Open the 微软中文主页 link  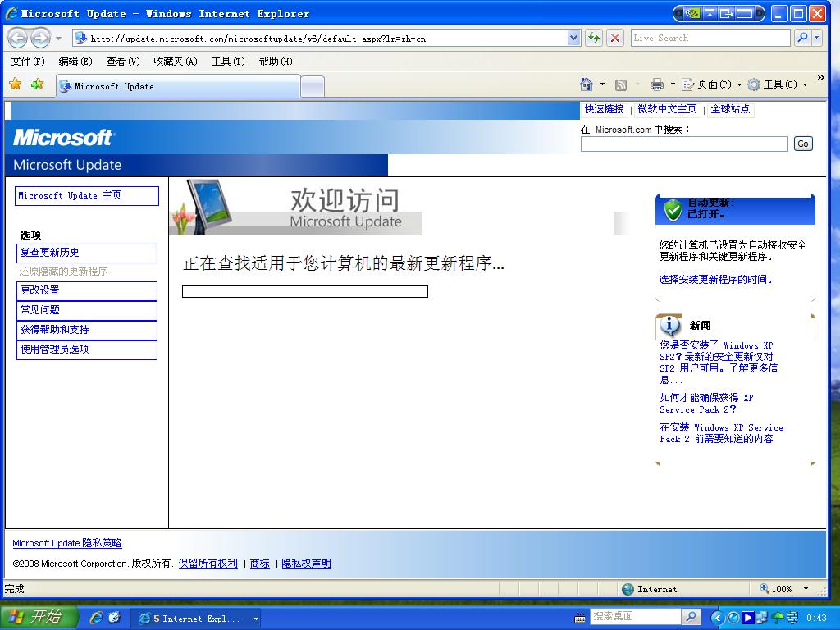(x=667, y=109)
